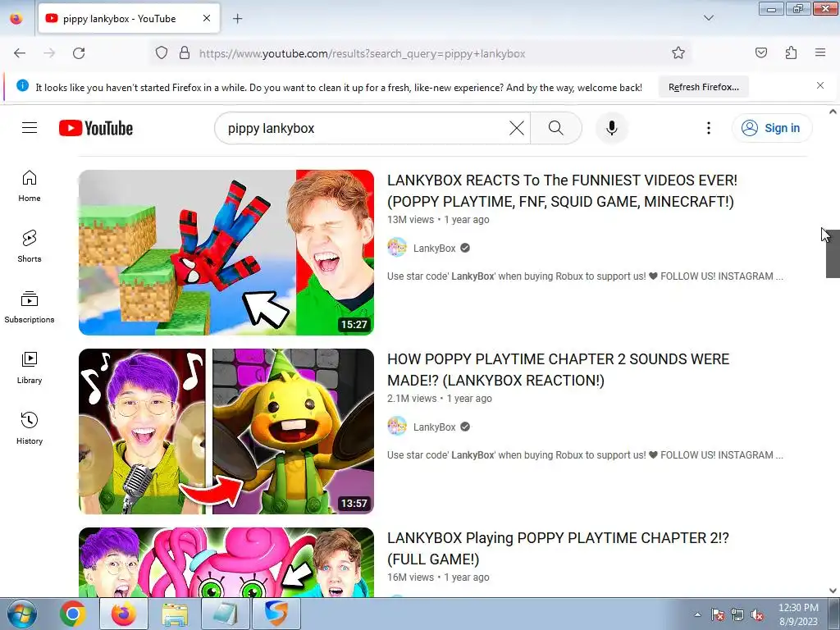Image resolution: width=840 pixels, height=630 pixels.
Task: Show tracking protection shield info
Action: point(162,52)
